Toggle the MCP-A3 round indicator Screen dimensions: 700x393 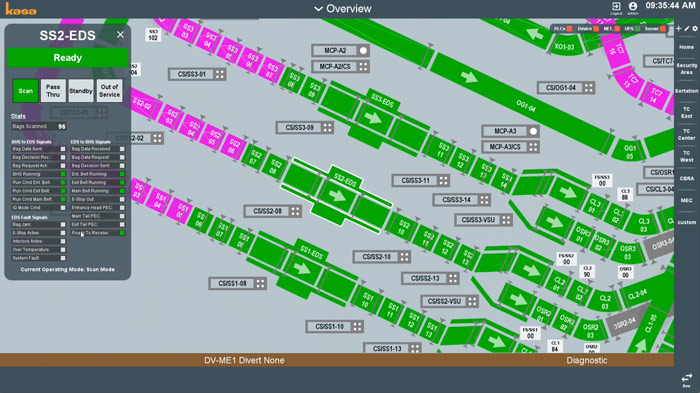533,131
